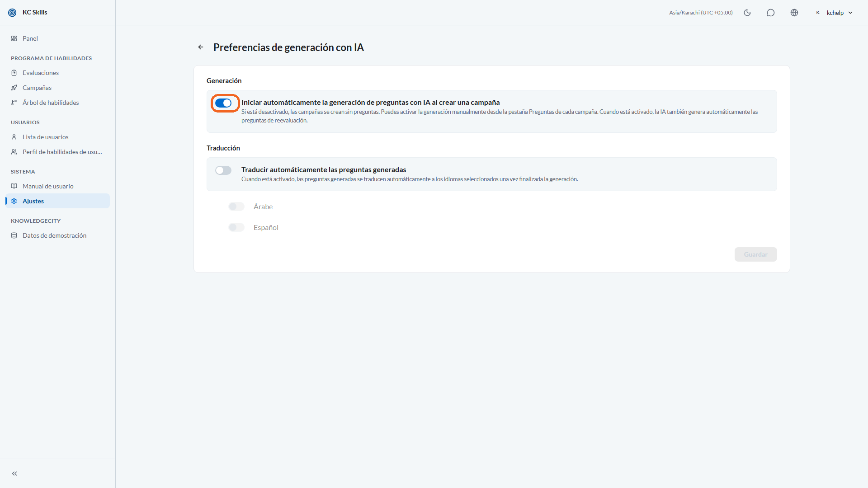Screen dimensions: 868x488
Task: Click the Panel sidebar label
Action: [30, 38]
